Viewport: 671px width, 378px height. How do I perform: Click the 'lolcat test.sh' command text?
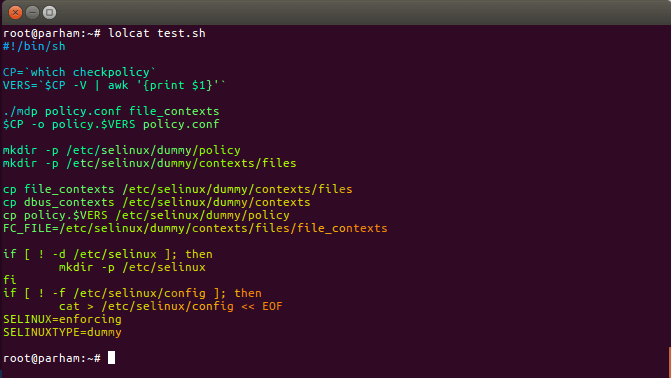click(157, 33)
